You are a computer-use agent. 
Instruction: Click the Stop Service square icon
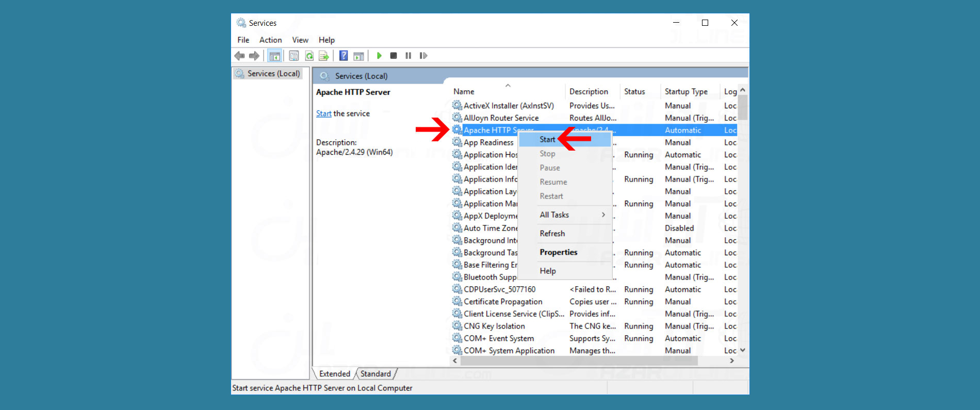click(394, 56)
